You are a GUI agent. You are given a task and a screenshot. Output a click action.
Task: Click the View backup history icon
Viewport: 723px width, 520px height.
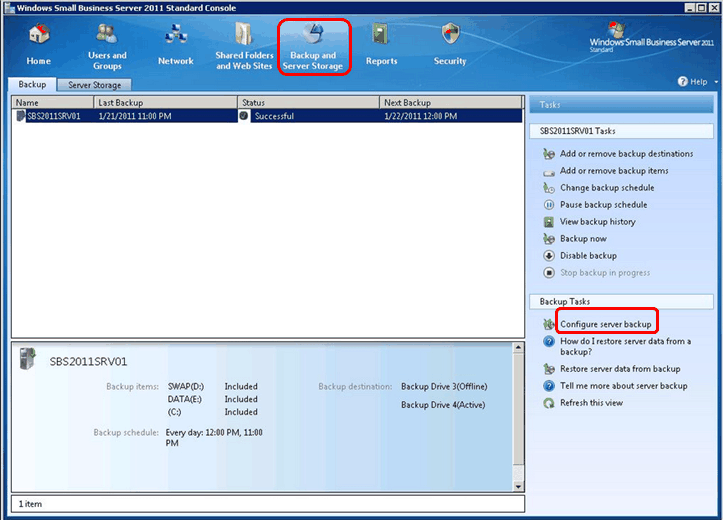(x=549, y=222)
